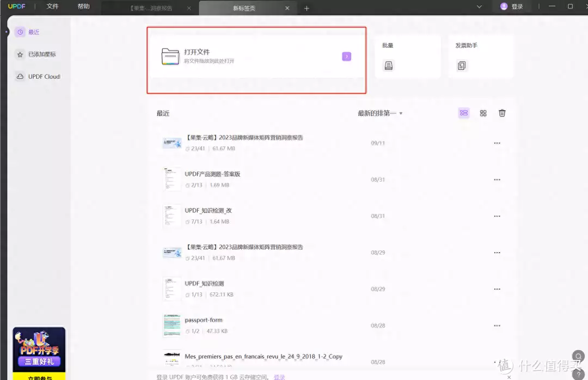Viewport: 588px width, 380px height.
Task: Open more options for the 09/11 果集 report
Action: [497, 143]
